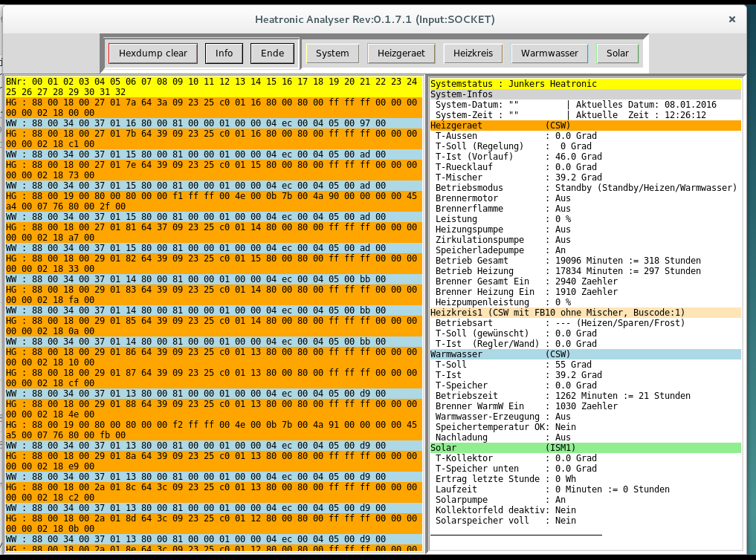The image size is (756, 560).
Task: Select the Speicherladepumpe An line
Action: pos(500,250)
